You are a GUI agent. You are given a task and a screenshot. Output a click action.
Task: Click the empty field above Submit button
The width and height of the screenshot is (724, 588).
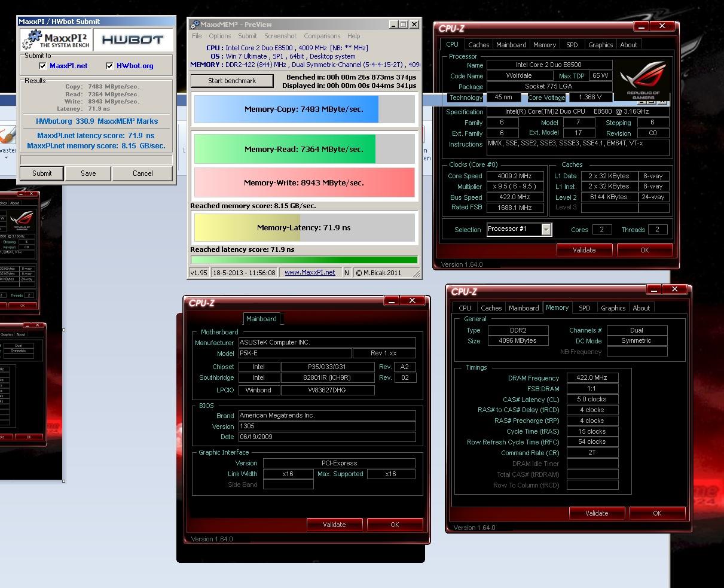[x=96, y=160]
